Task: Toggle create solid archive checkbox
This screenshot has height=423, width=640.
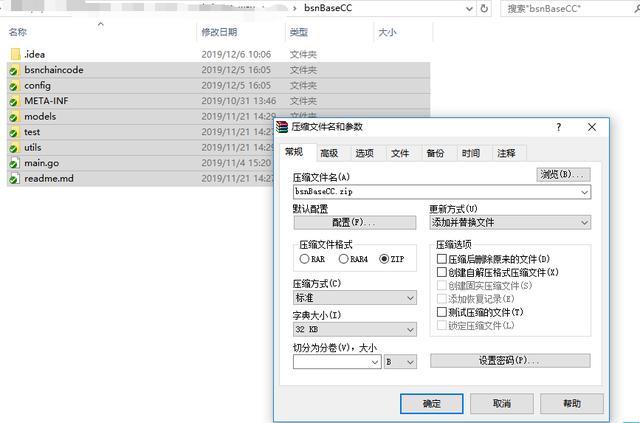Action: 442,285
